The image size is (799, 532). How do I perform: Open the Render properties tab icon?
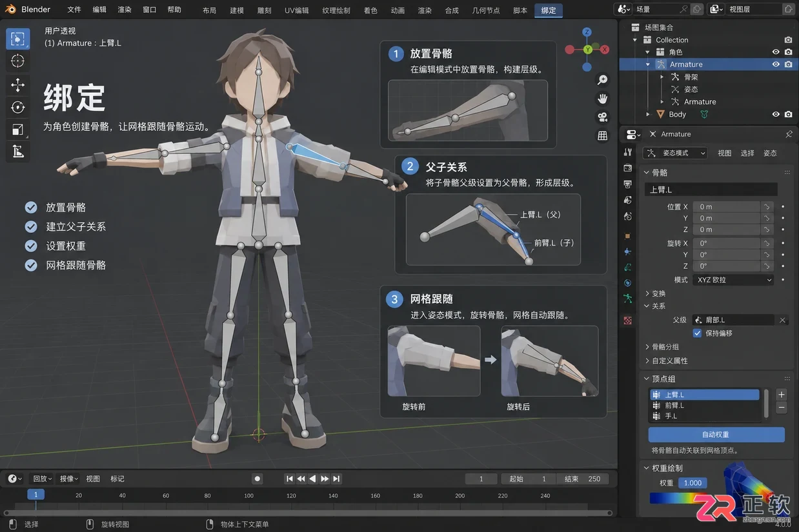pyautogui.click(x=628, y=168)
